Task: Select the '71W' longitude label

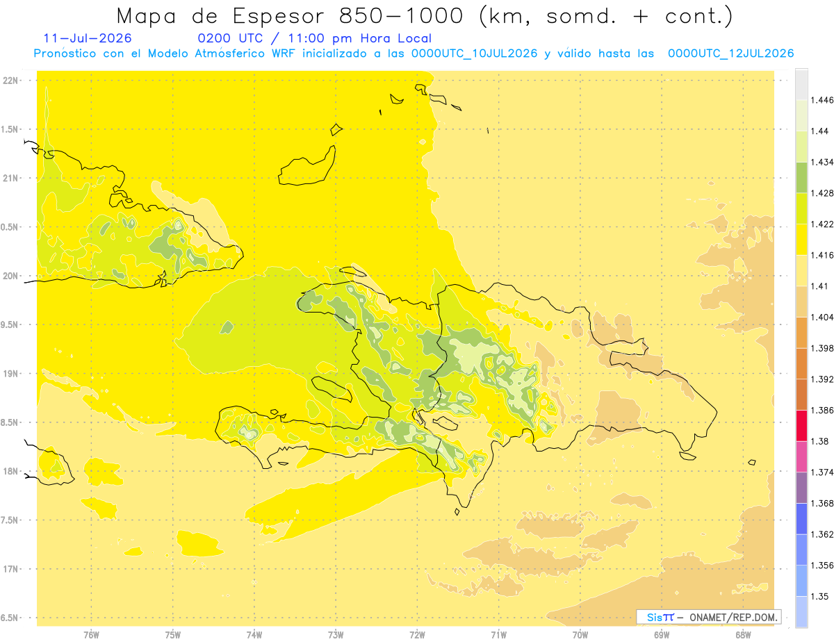Action: (x=498, y=635)
